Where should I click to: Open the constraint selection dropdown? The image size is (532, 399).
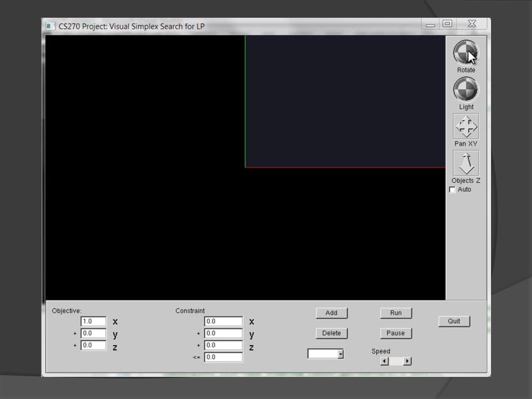(325, 354)
